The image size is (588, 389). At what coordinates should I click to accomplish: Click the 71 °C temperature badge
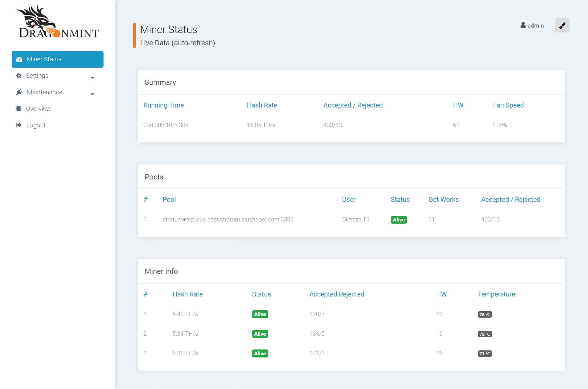[x=485, y=354]
